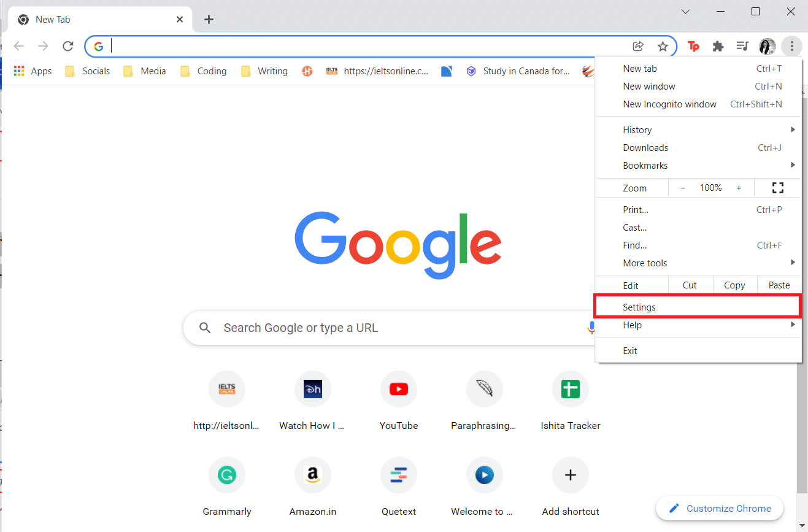The image size is (808, 532).
Task: Expand the History submenu
Action: 698,130
